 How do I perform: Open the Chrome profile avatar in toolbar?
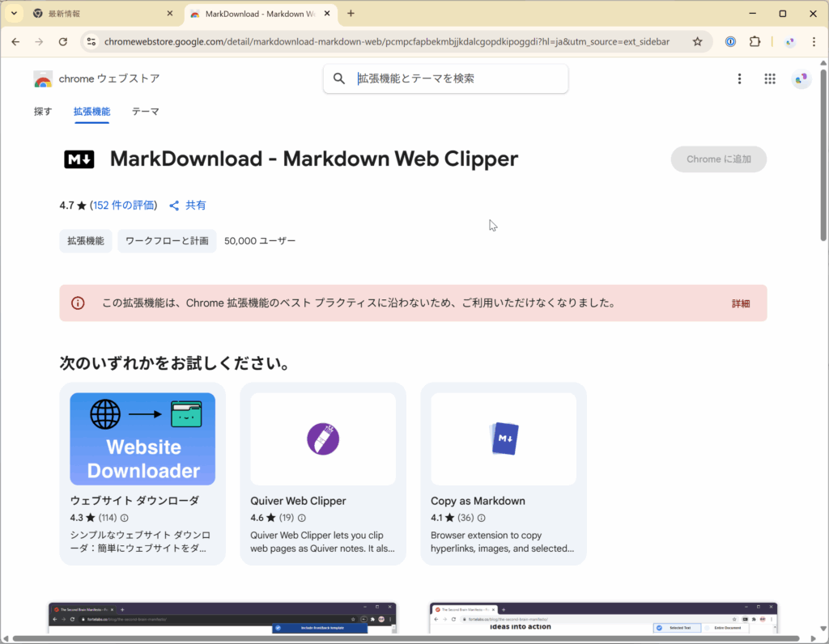pos(790,42)
